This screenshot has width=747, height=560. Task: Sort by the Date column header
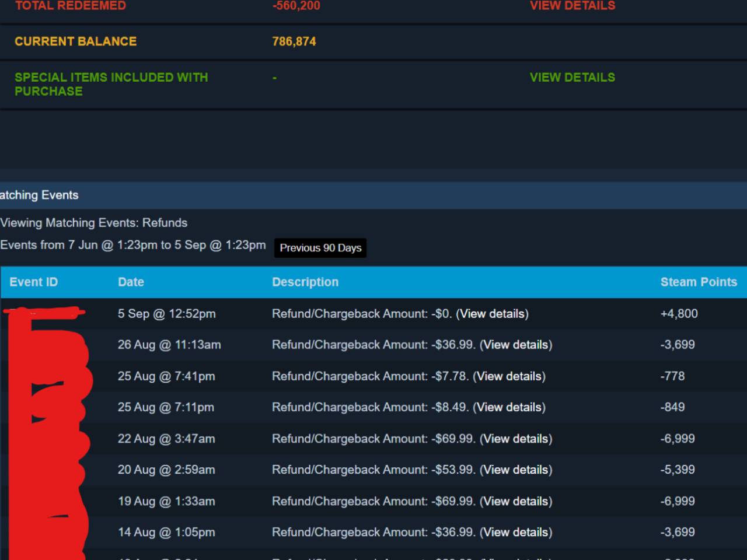(x=131, y=282)
